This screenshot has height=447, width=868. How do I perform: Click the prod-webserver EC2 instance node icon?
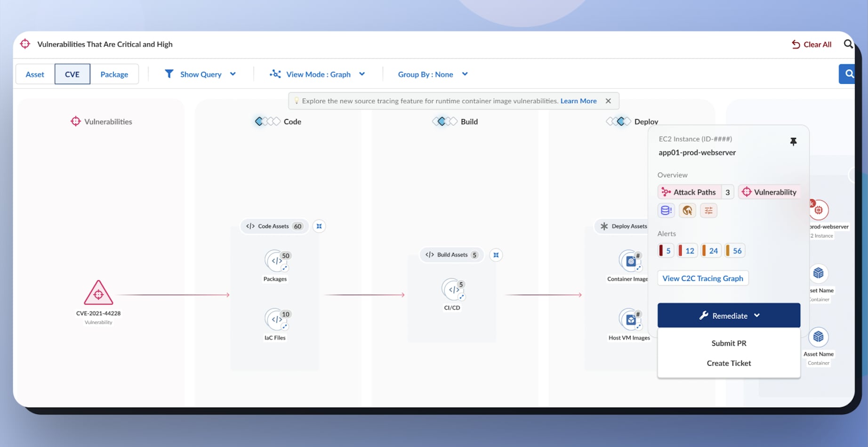click(x=819, y=210)
